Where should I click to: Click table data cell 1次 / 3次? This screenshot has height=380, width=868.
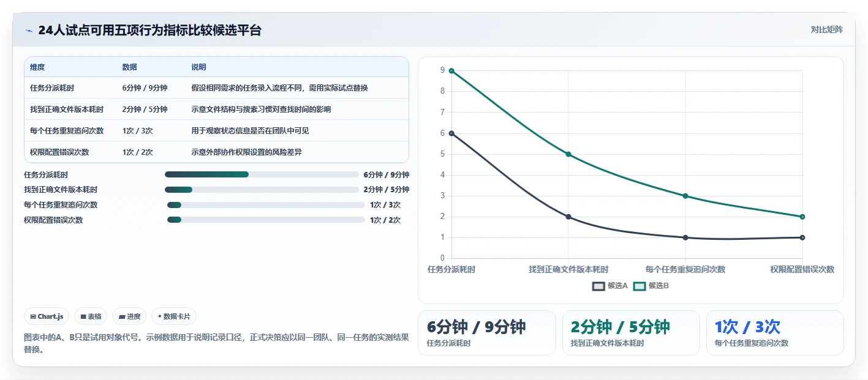point(138,131)
